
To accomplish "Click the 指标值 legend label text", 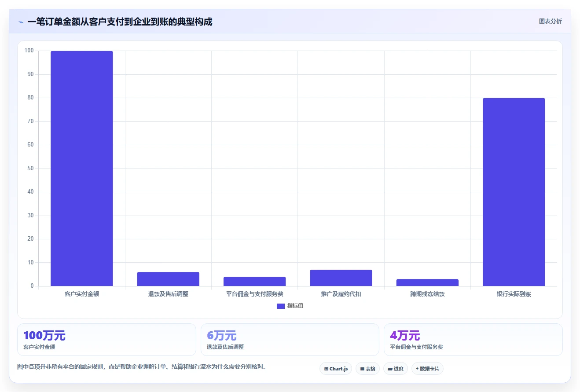I will [295, 306].
